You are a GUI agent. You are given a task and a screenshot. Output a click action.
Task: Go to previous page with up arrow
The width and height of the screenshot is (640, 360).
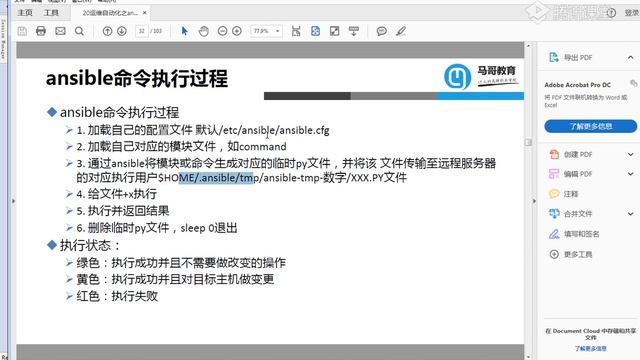[107, 31]
